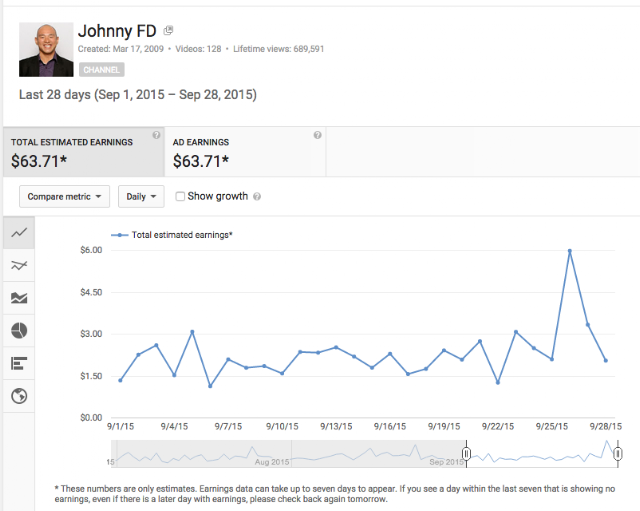Screen dimensions: 640x511
Task: Switch to multi-line chart view icon
Action: pos(19,265)
